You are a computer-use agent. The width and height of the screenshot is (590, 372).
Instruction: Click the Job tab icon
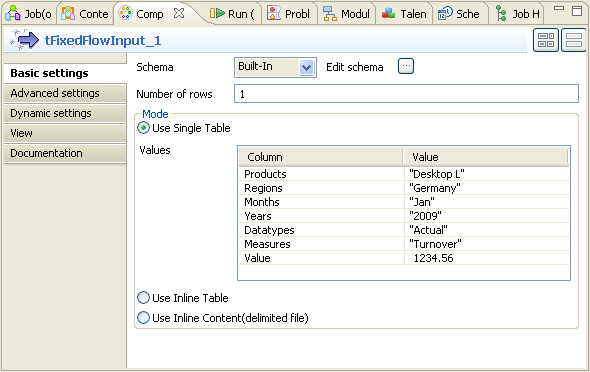click(x=12, y=14)
